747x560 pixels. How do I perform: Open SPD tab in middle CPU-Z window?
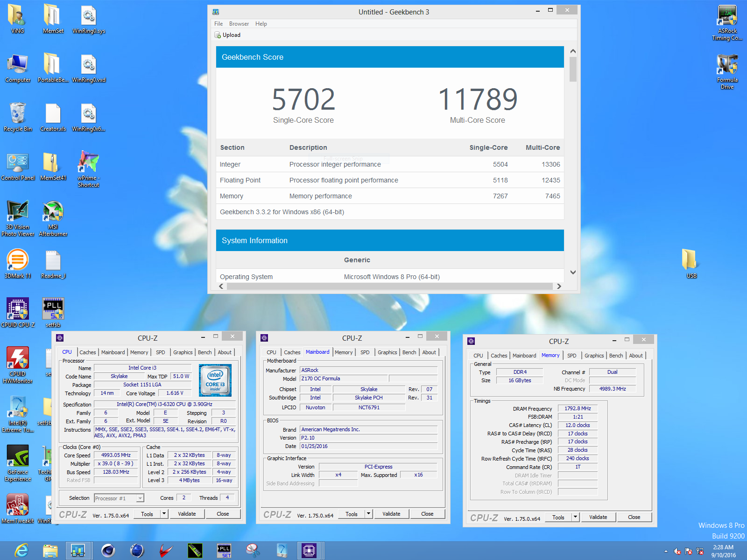(365, 352)
